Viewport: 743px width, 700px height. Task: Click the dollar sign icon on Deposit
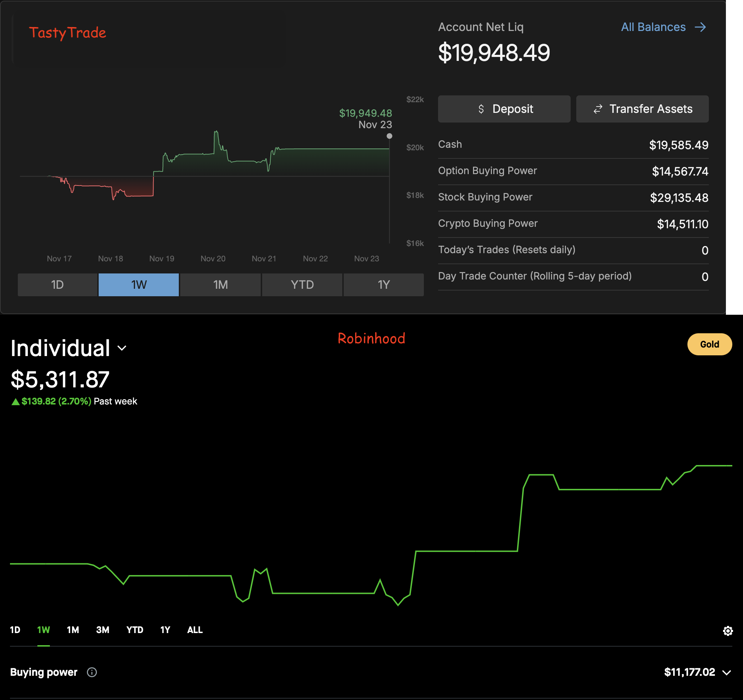click(481, 109)
